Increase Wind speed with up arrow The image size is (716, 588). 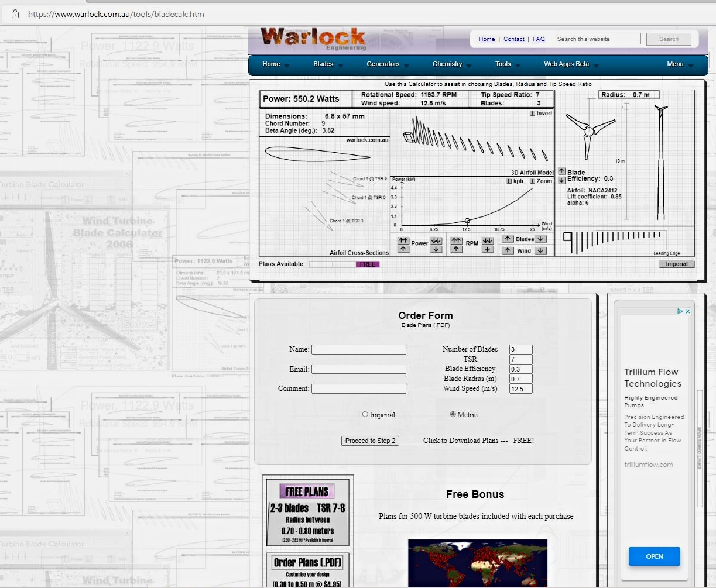[x=508, y=250]
